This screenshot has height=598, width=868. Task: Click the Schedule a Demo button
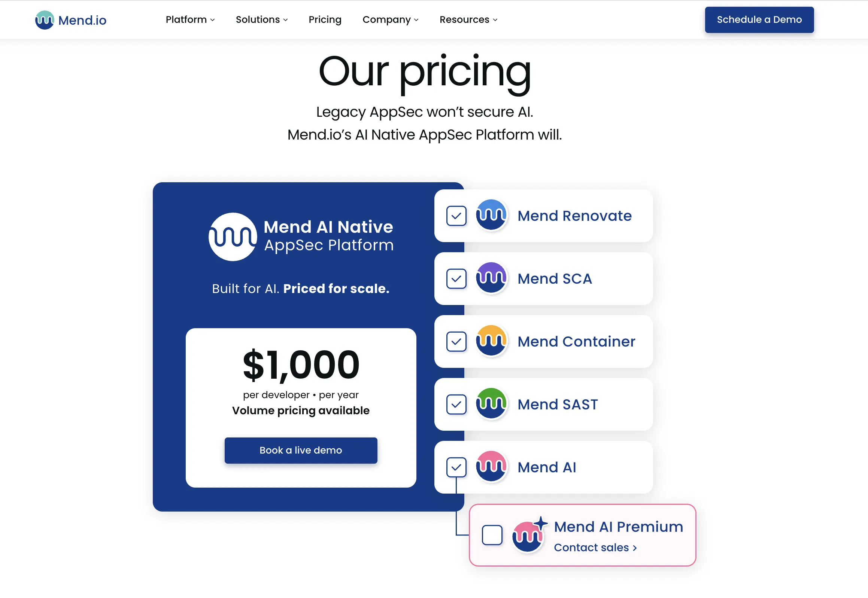pos(759,19)
